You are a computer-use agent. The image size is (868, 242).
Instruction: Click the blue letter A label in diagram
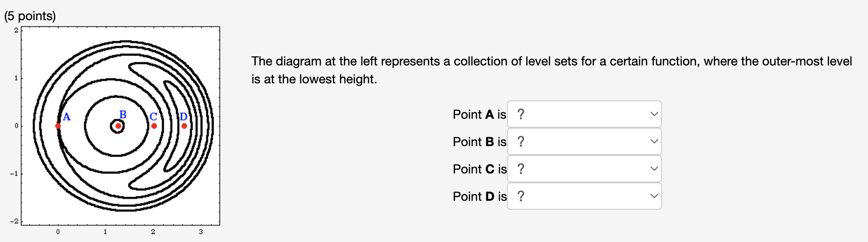point(67,117)
